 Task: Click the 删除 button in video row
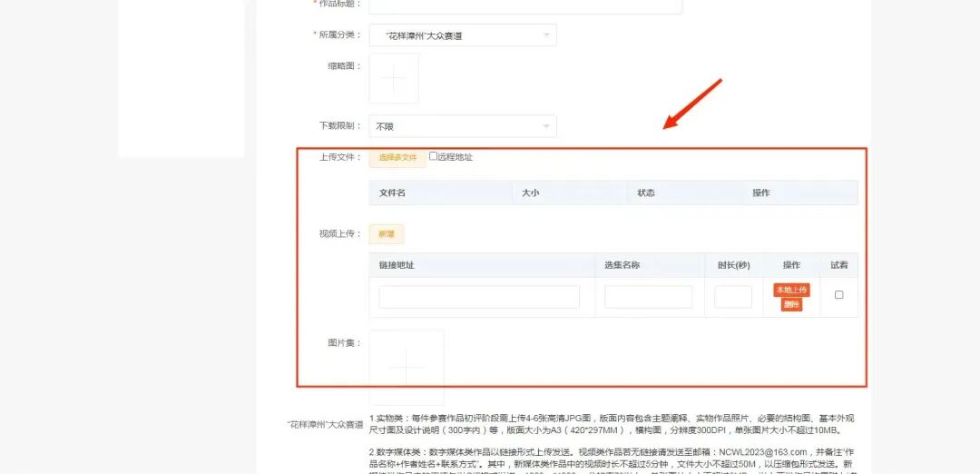tap(791, 304)
